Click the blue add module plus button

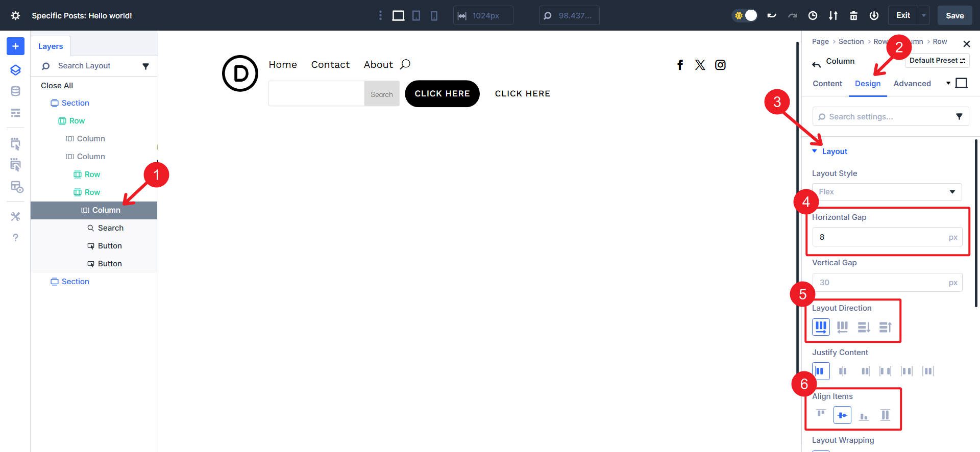pyautogui.click(x=15, y=46)
